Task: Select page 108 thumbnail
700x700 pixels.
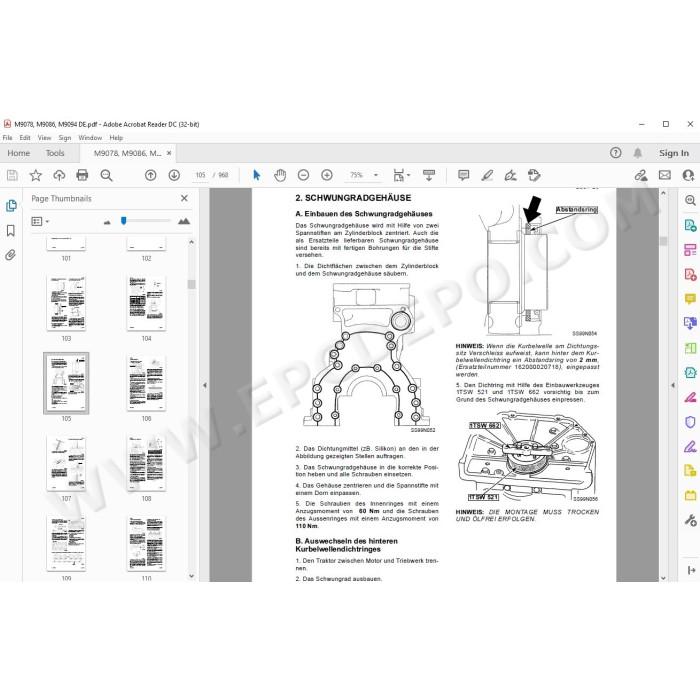Action: pyautogui.click(x=146, y=463)
